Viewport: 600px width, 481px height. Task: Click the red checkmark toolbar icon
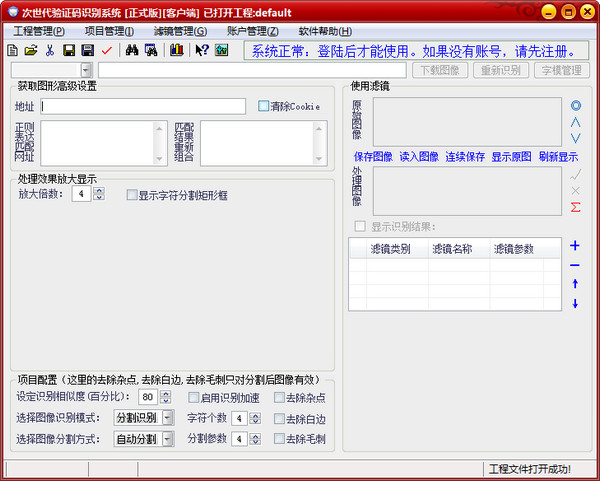(106, 50)
